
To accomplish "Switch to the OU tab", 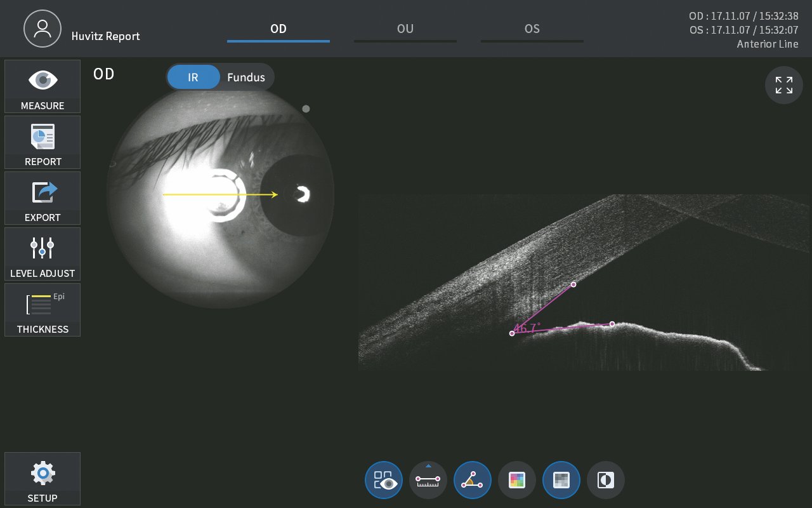I will pyautogui.click(x=405, y=29).
